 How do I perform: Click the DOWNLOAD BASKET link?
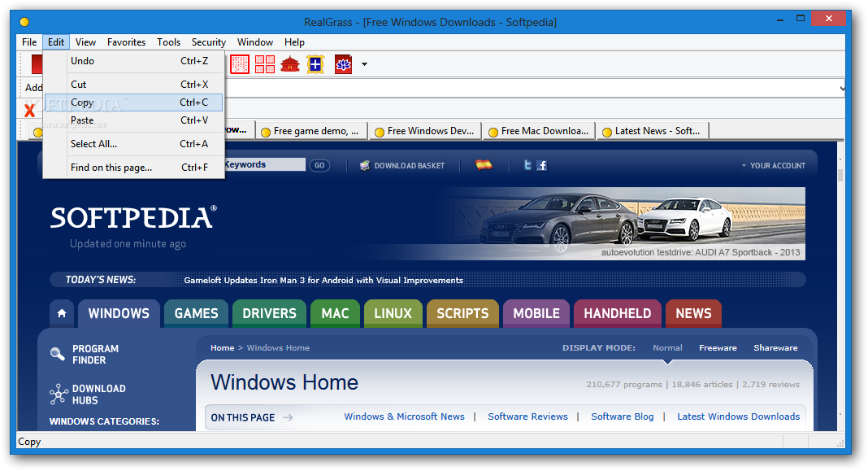coord(409,166)
